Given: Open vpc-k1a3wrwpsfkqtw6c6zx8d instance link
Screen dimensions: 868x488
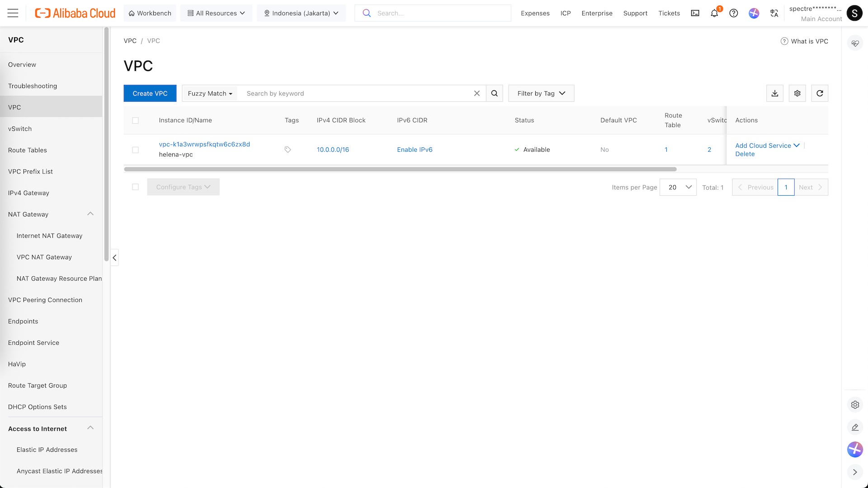Looking at the screenshot, I should point(204,144).
